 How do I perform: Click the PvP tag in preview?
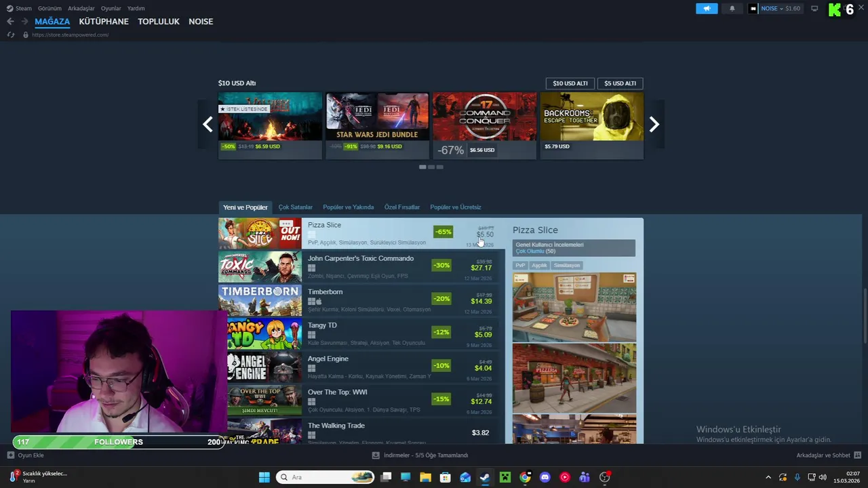(520, 266)
